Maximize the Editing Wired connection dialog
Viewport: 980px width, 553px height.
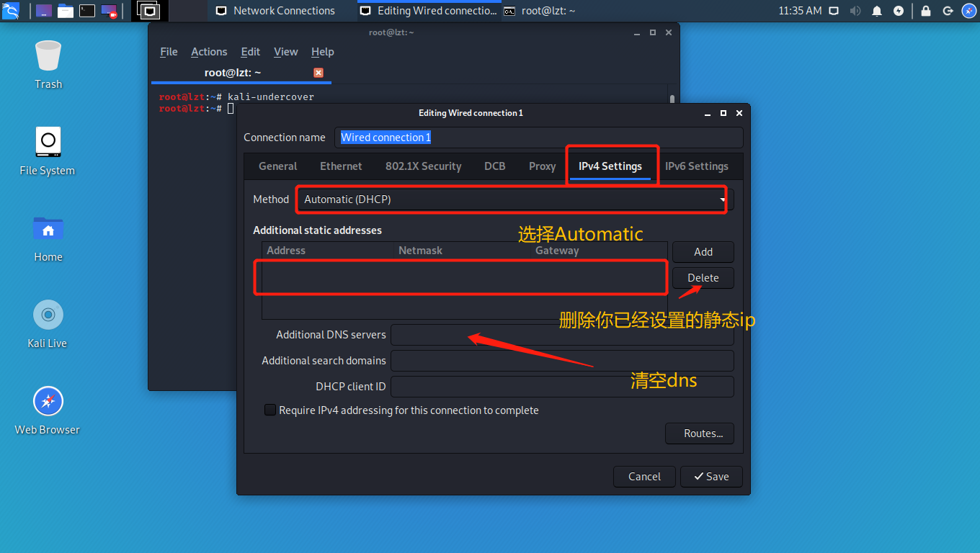(x=723, y=113)
